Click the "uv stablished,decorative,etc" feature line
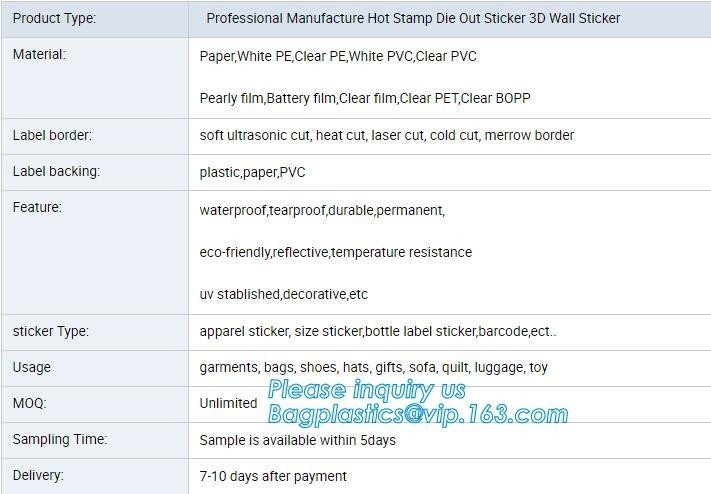 (x=283, y=294)
